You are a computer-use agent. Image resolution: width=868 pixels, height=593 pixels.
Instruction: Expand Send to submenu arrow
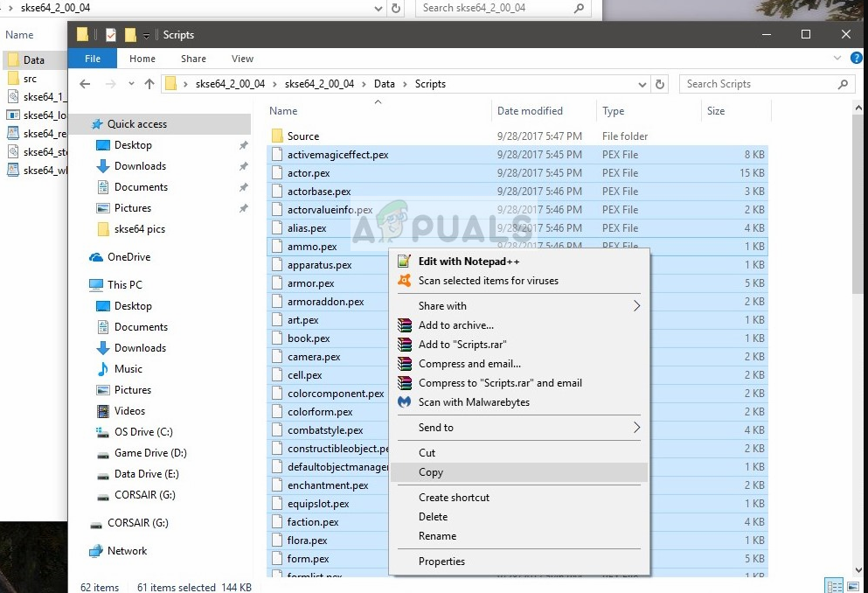tap(636, 428)
